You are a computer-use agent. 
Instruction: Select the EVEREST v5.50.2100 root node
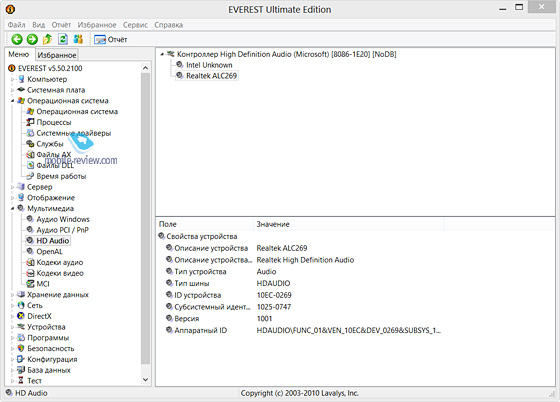click(50, 68)
